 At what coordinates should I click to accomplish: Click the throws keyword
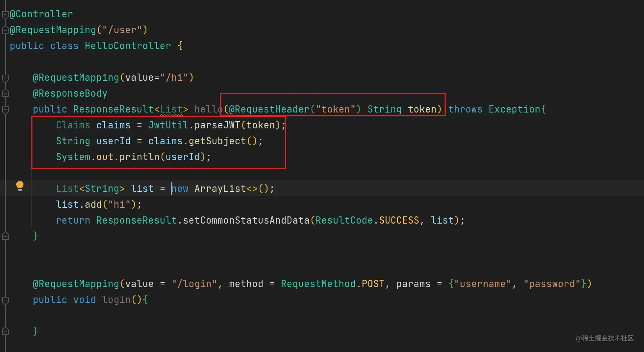(465, 109)
